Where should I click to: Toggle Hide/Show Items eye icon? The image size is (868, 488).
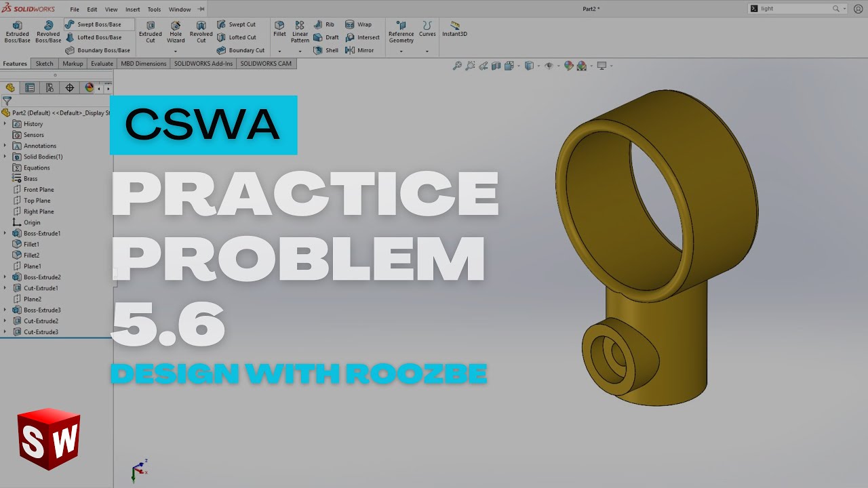point(549,66)
